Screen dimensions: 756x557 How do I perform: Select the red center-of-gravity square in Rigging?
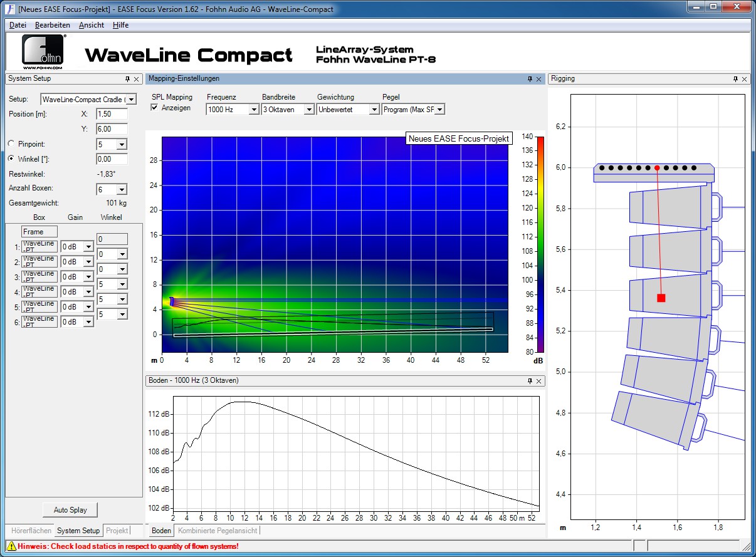(661, 298)
